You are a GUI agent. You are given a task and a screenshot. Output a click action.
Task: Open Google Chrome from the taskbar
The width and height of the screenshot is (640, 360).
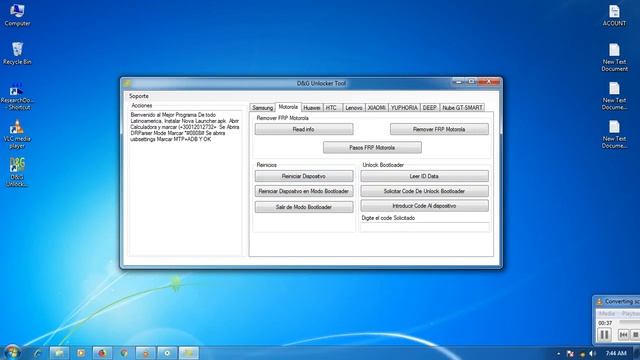(x=124, y=353)
